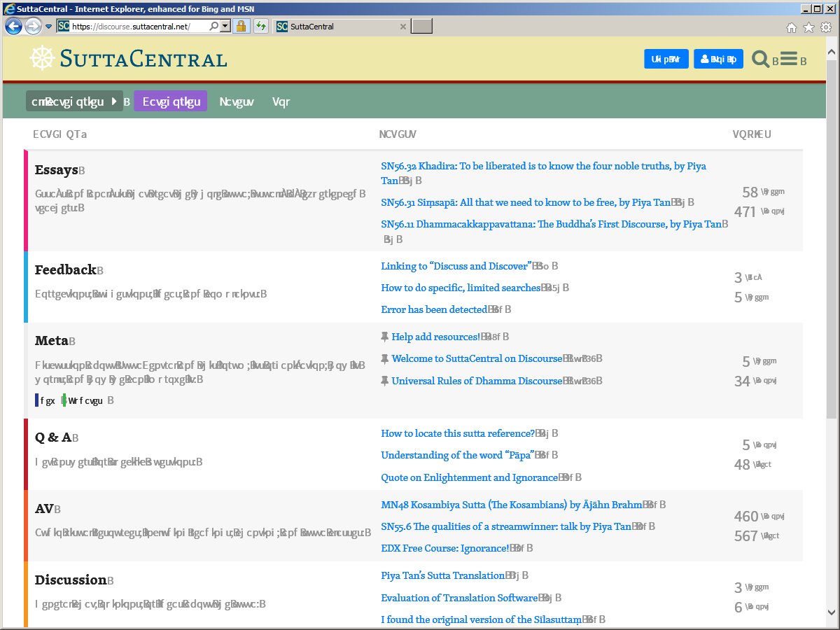Viewport: 840px width, 630px height.
Task: Open topic 'SN56.32 Khadira: To be liberated'
Action: coord(543,173)
